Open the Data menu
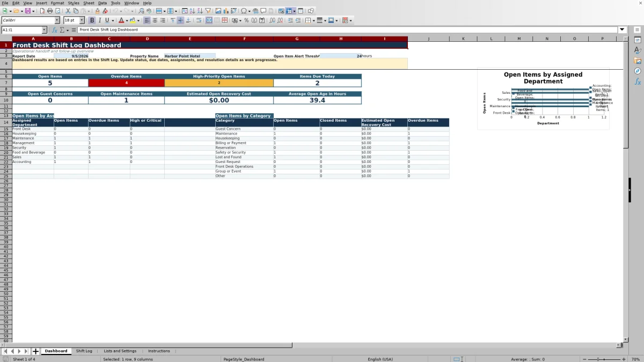 (x=102, y=3)
